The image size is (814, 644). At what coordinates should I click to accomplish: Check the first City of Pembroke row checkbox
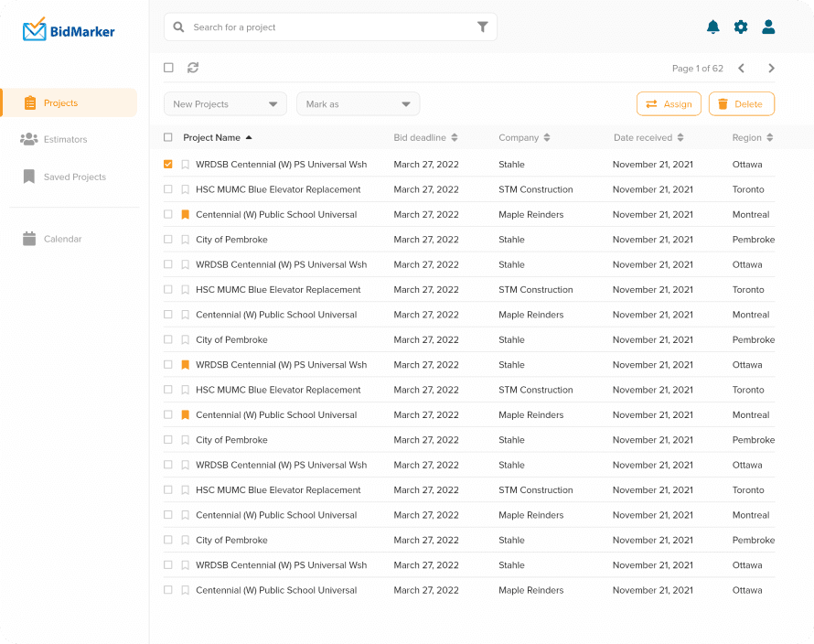point(168,240)
